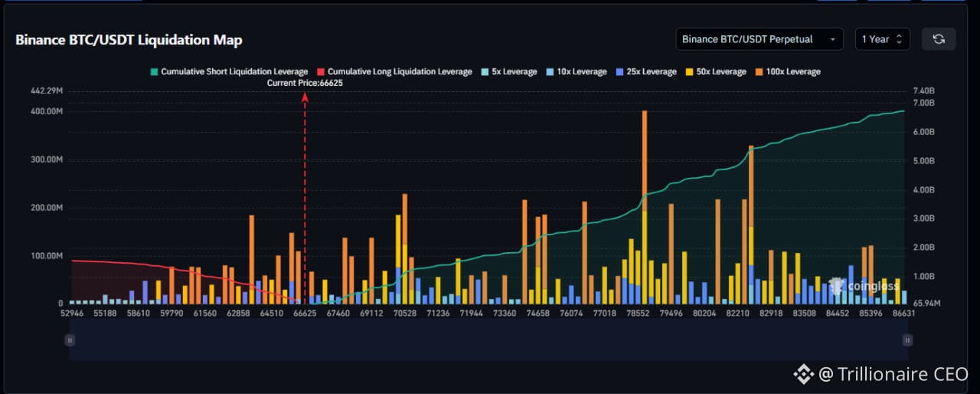Click the y-axis label 400.00M
This screenshot has height=394, width=980.
(x=46, y=112)
